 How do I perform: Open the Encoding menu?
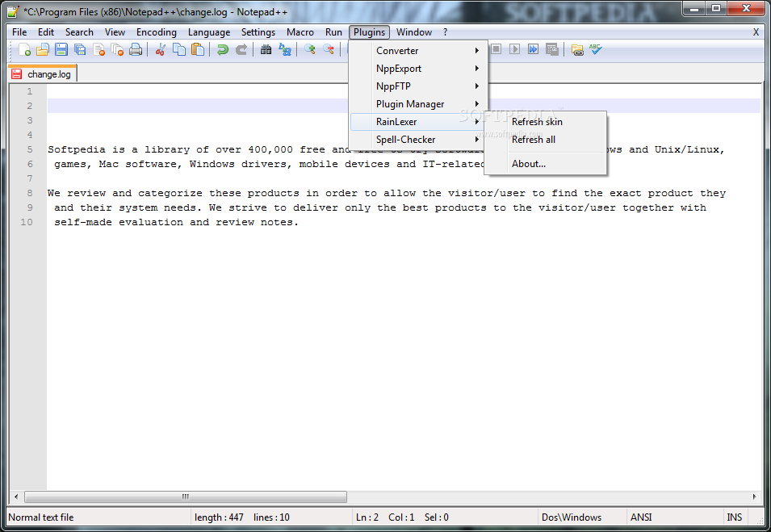[157, 32]
